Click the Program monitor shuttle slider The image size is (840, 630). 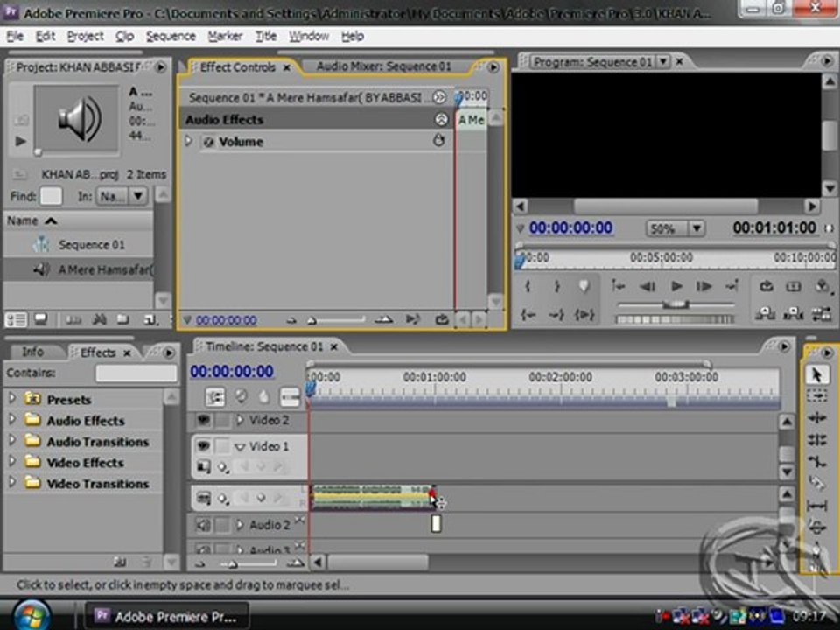tap(676, 304)
